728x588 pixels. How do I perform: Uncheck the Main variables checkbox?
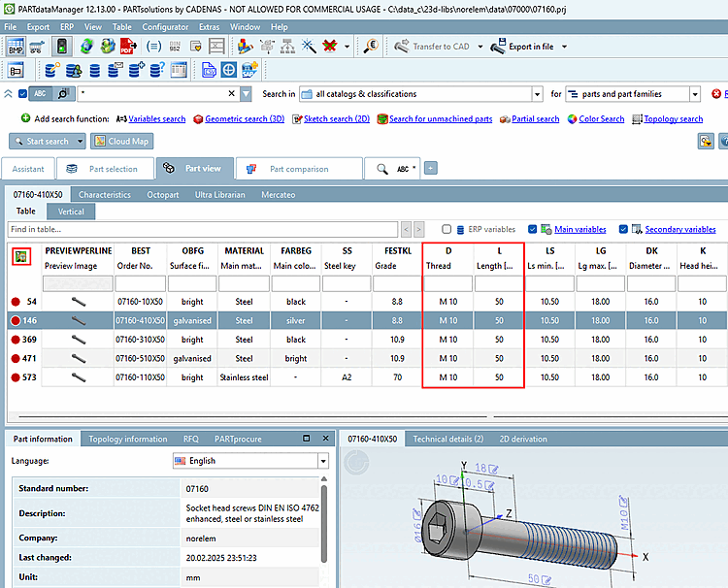(533, 229)
